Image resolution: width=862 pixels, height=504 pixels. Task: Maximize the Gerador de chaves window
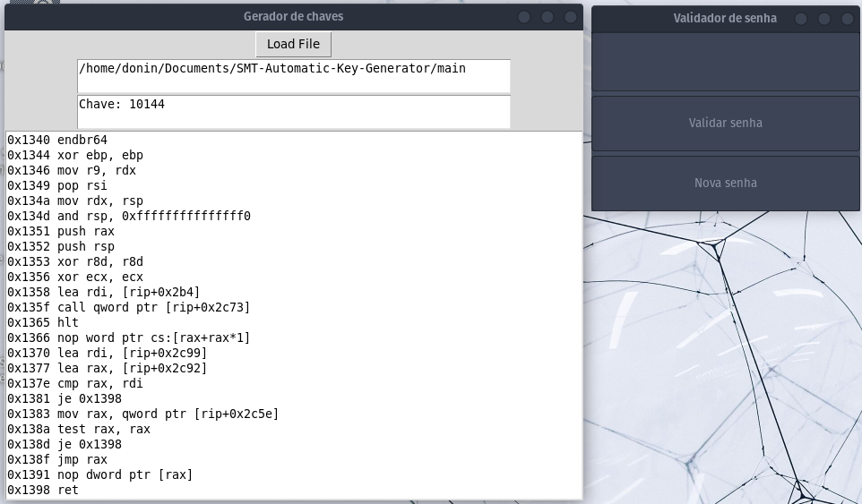pos(547,17)
